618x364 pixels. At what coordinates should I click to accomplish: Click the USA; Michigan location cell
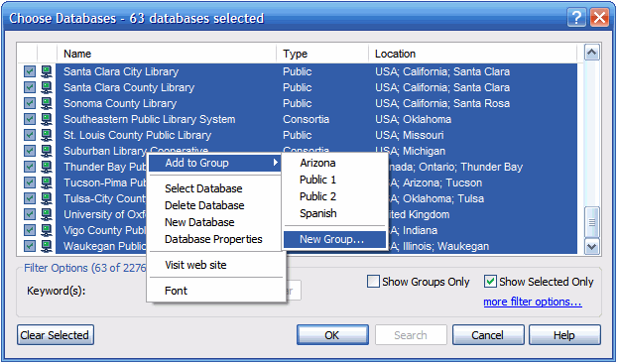coord(410,152)
